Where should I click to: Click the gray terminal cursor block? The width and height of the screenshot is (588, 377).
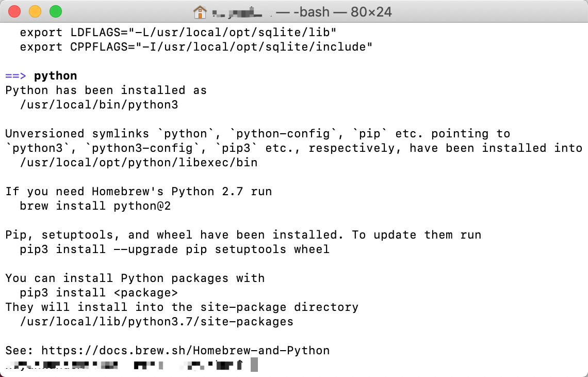254,365
